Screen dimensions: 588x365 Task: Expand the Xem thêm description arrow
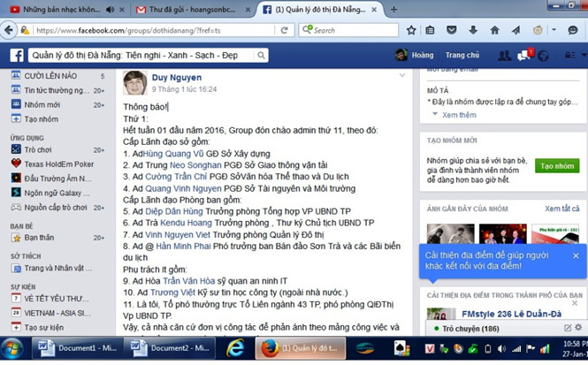point(435,114)
